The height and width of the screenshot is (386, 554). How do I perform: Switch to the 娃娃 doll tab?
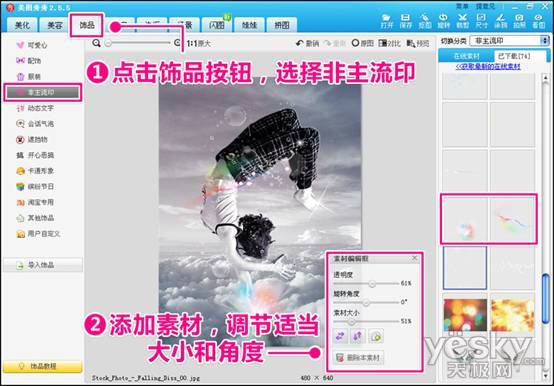[x=249, y=25]
